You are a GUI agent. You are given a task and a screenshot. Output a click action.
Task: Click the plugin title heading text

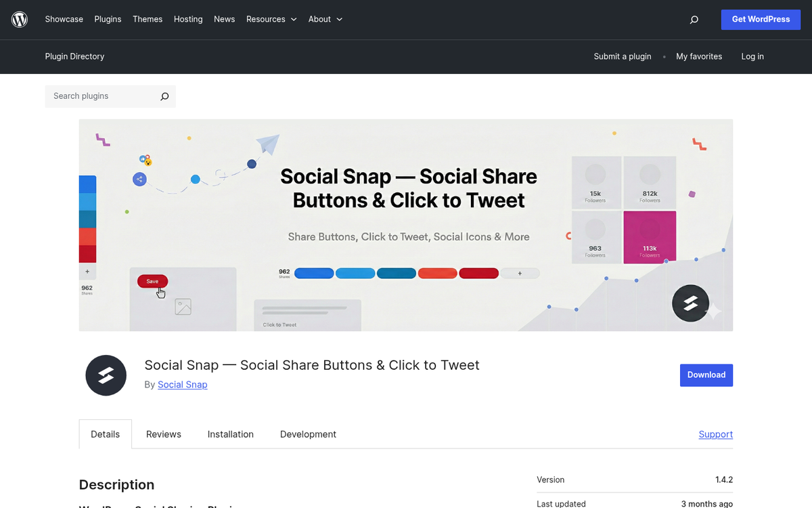[x=312, y=365]
